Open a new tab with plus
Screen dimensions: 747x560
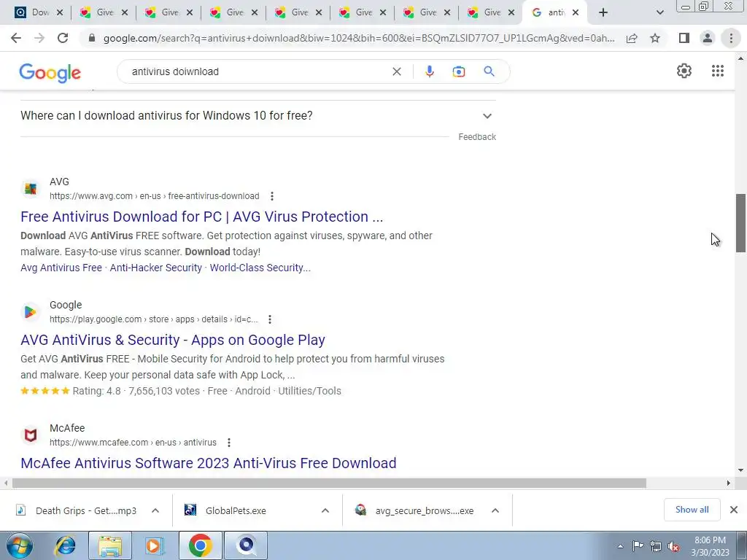coord(603,12)
